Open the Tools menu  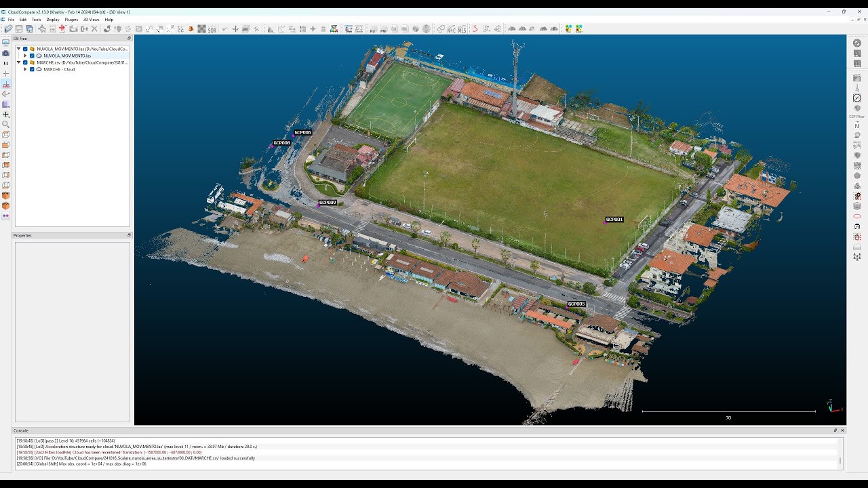(x=37, y=20)
